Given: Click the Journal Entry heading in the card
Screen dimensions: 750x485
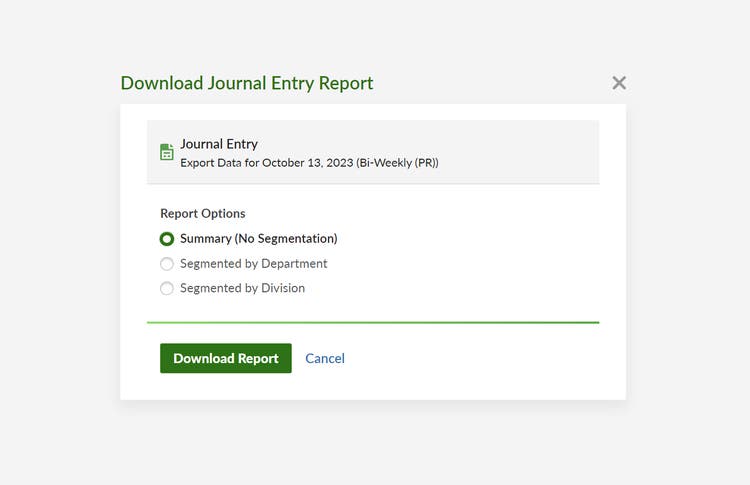Looking at the screenshot, I should coord(219,144).
